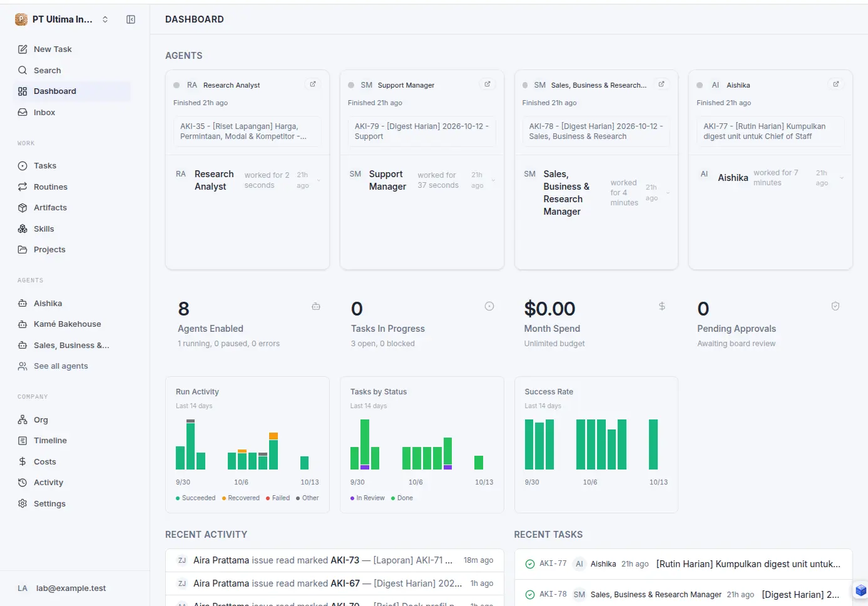Navigate to Routines
868x606 pixels.
pos(71,187)
